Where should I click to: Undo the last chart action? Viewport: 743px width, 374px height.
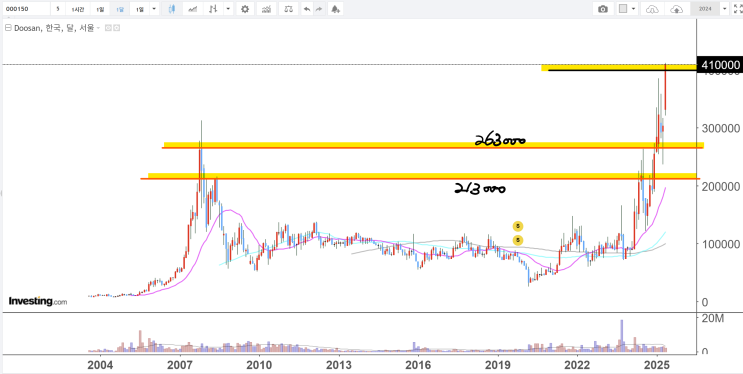308,9
